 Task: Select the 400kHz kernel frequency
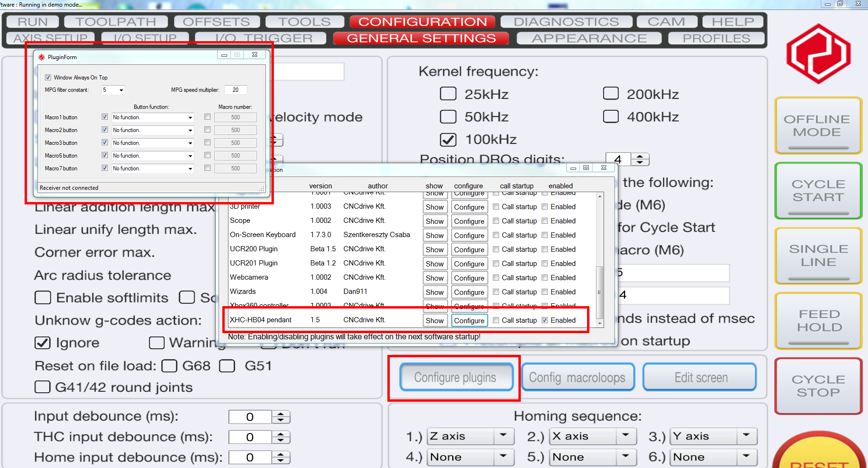[611, 116]
